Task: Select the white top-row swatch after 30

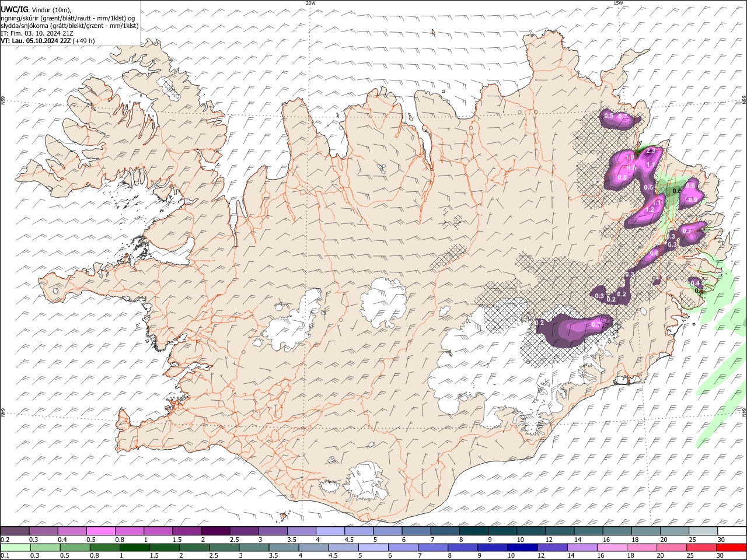Action: pos(732,531)
